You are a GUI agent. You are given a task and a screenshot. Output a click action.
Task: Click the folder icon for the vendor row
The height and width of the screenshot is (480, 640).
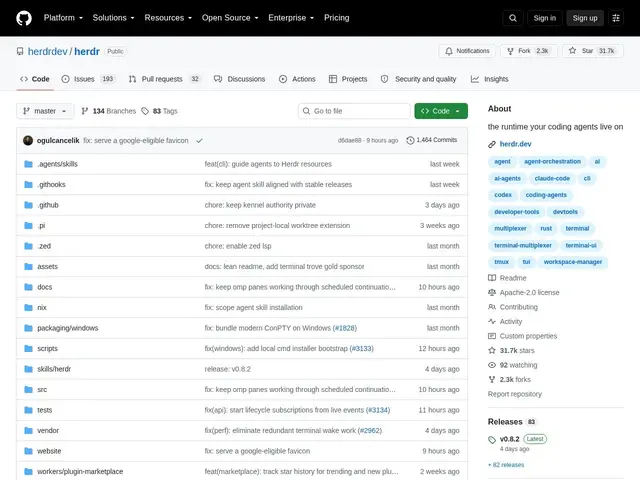point(28,430)
